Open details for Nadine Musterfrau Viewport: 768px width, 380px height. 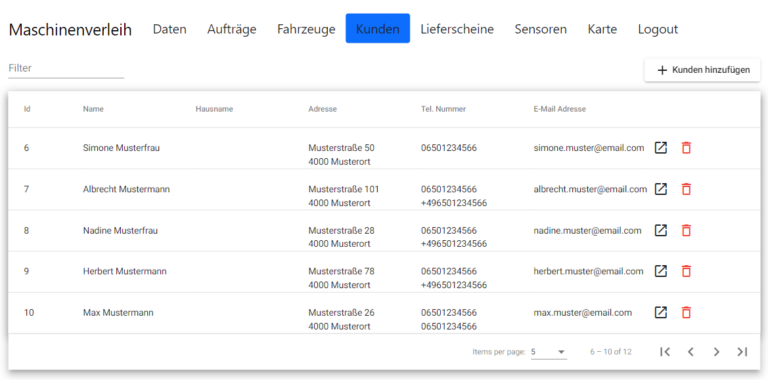(661, 230)
